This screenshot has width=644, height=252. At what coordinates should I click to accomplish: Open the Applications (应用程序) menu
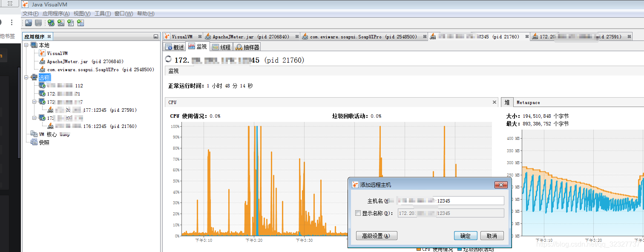pos(56,14)
